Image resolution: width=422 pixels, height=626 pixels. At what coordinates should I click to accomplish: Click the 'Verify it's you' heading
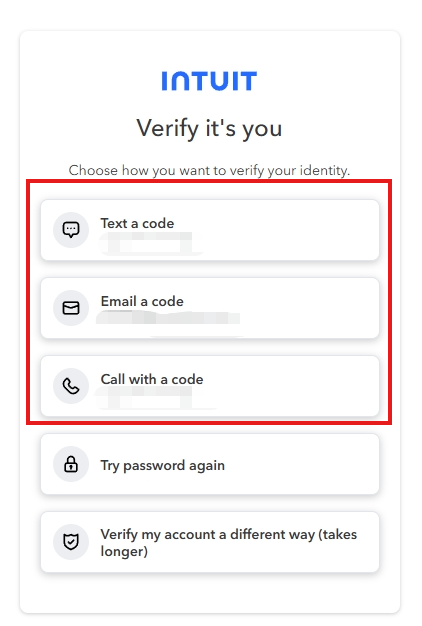click(x=209, y=129)
